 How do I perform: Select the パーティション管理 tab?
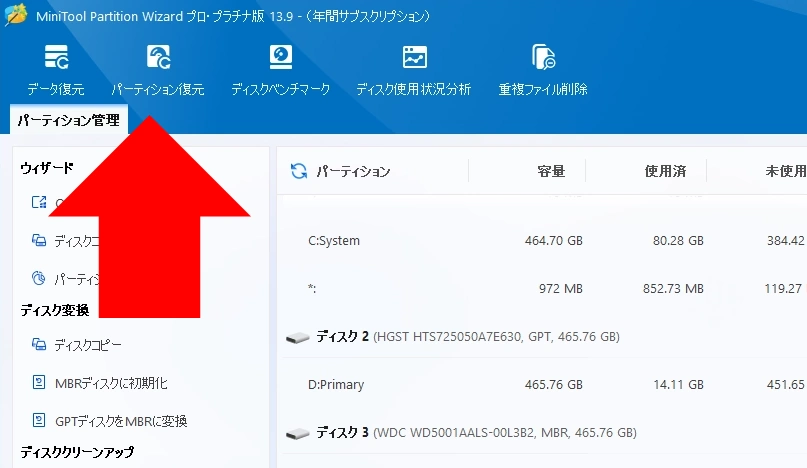69,120
